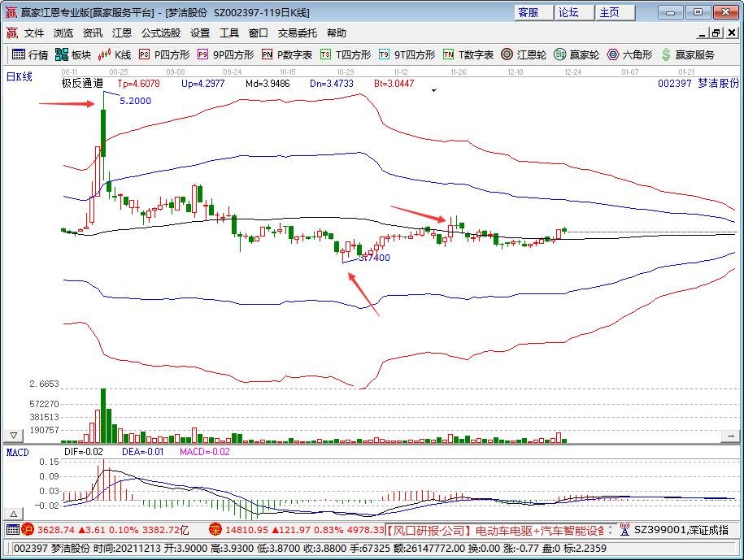Click the 5.2000 high price label
Screen dimensions: 744x560
tap(135, 101)
